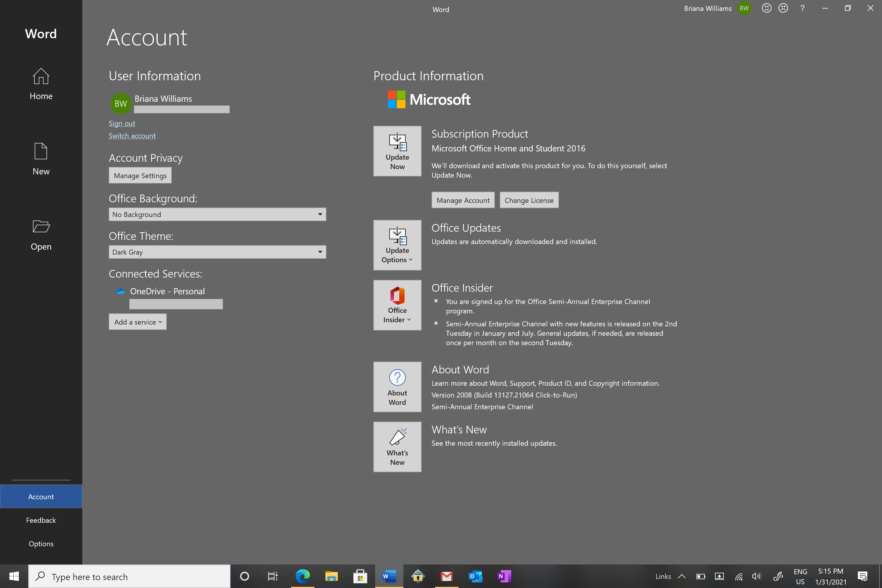Open the Add a service dropdown

click(x=138, y=322)
